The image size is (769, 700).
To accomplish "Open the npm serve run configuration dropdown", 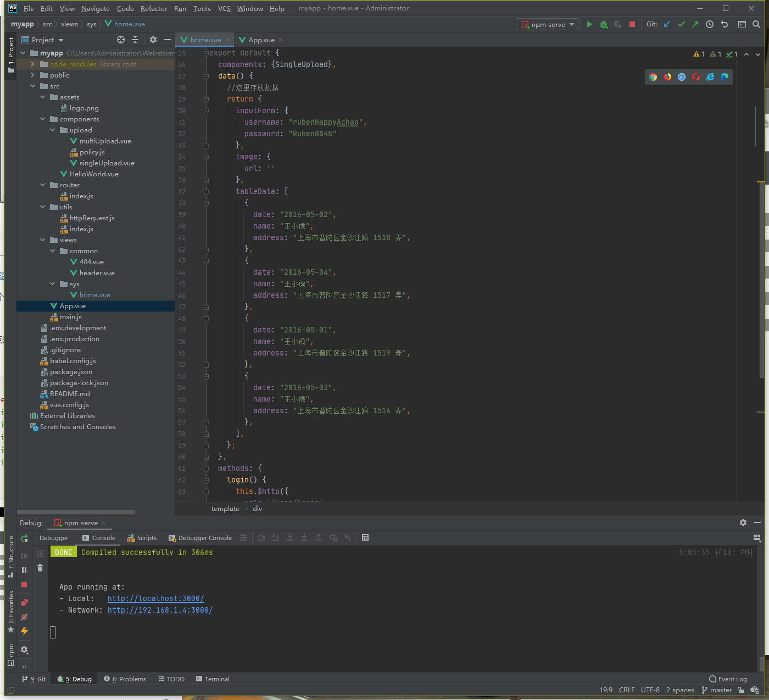I will click(548, 24).
